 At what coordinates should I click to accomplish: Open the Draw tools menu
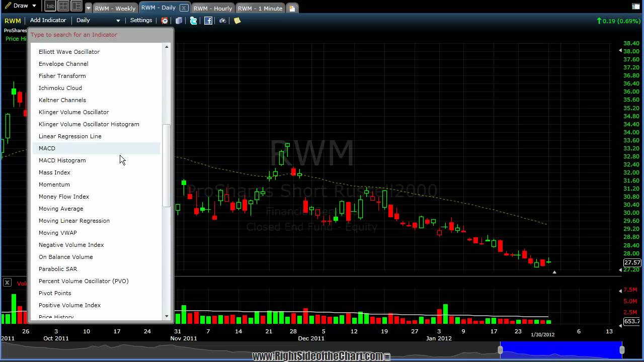(21, 6)
